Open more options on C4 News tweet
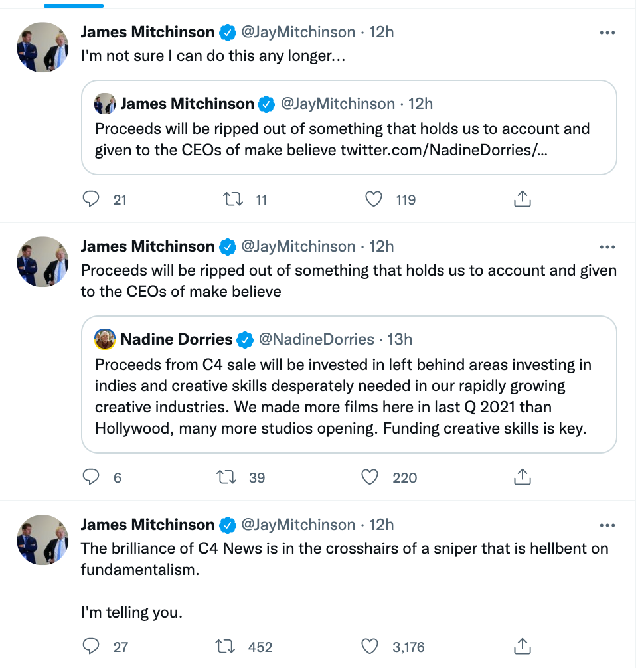Image resolution: width=644 pixels, height=668 pixels. [607, 525]
